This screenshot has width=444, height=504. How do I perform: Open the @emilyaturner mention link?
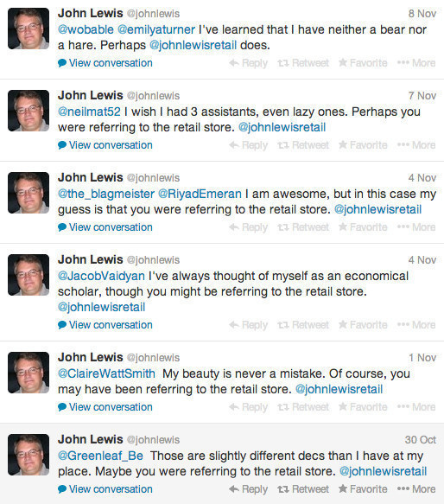156,29
